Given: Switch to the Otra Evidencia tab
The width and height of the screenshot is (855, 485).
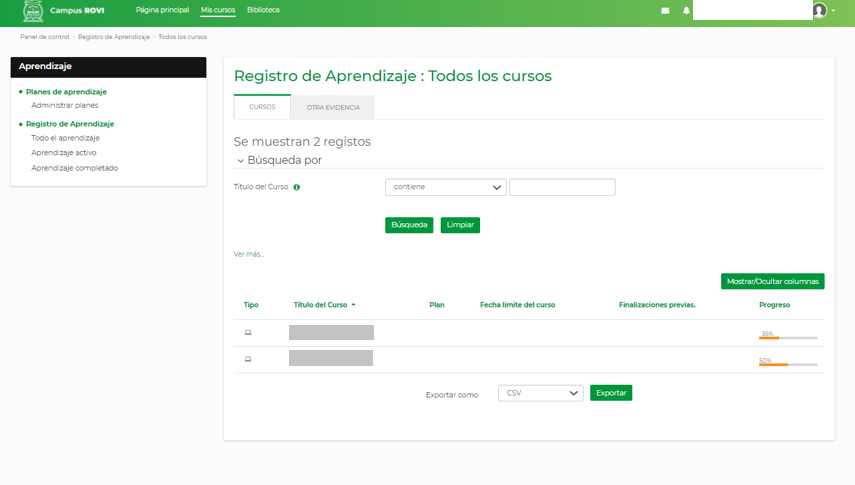Looking at the screenshot, I should (333, 107).
